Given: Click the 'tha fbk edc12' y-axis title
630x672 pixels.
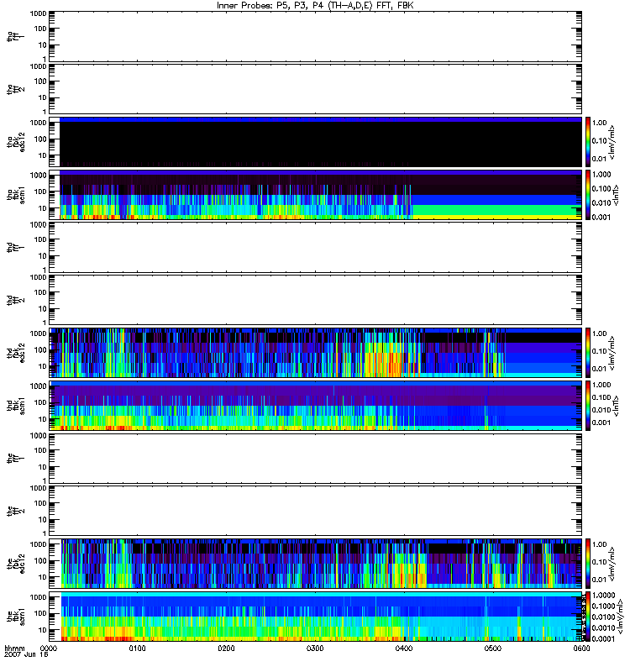Looking at the screenshot, I should 16,142.
